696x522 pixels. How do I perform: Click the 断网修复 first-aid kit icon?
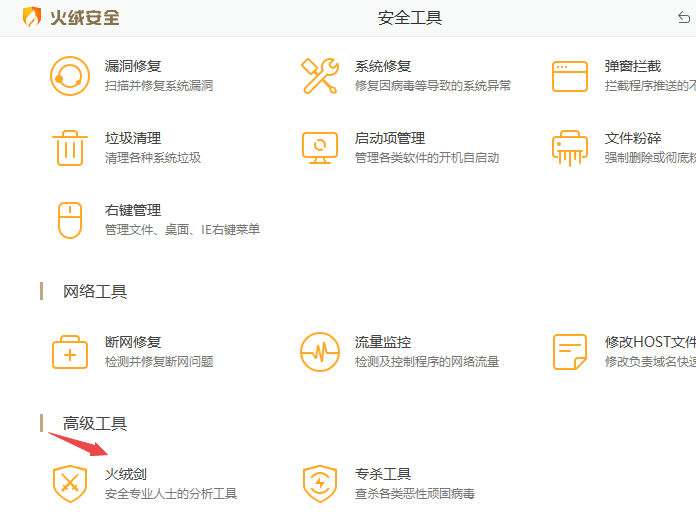click(70, 352)
